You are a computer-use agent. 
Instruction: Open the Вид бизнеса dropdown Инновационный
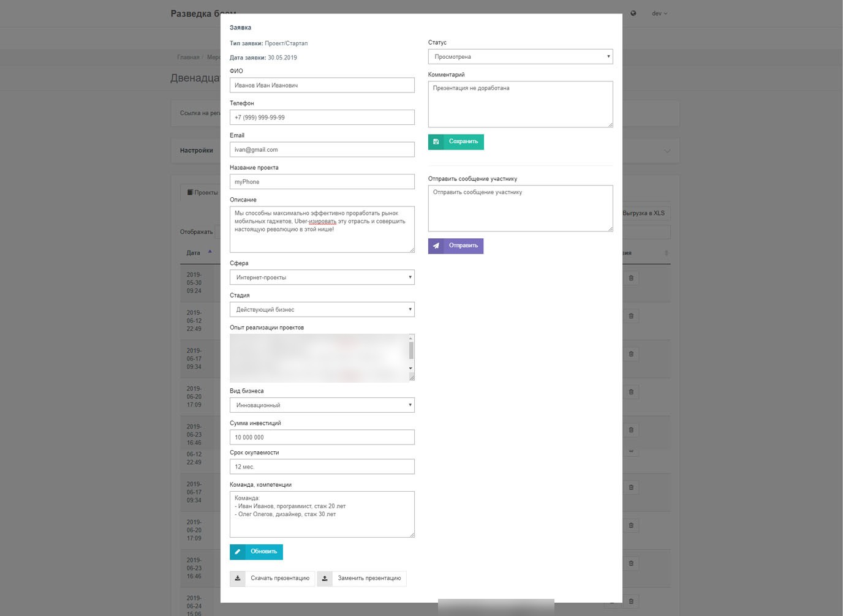tap(322, 405)
